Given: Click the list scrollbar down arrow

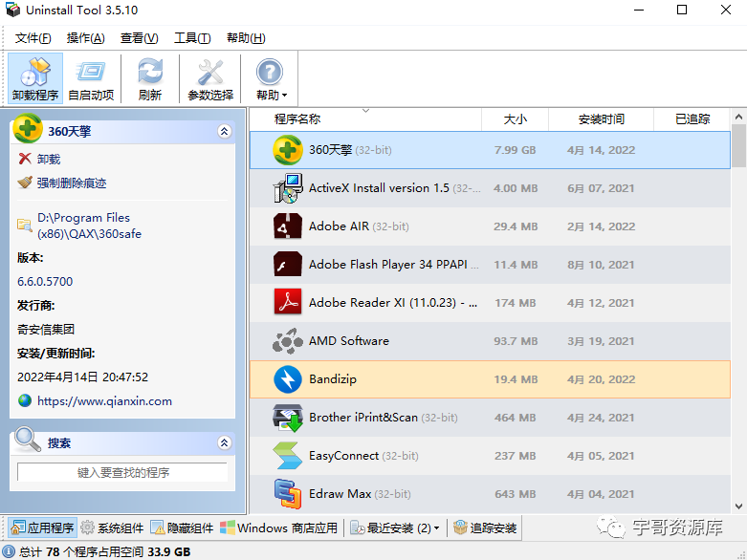Looking at the screenshot, I should [x=738, y=506].
